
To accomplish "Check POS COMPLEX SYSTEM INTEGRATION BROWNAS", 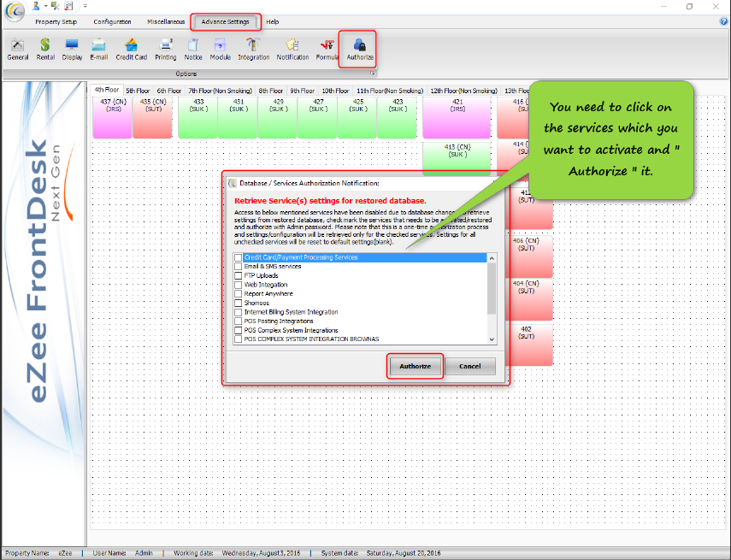I will (239, 339).
